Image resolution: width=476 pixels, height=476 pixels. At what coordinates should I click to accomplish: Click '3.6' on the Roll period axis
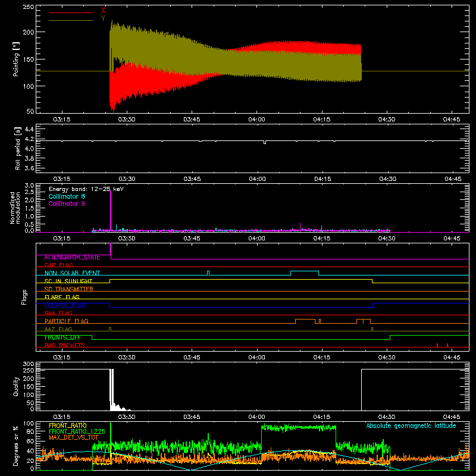(x=29, y=168)
